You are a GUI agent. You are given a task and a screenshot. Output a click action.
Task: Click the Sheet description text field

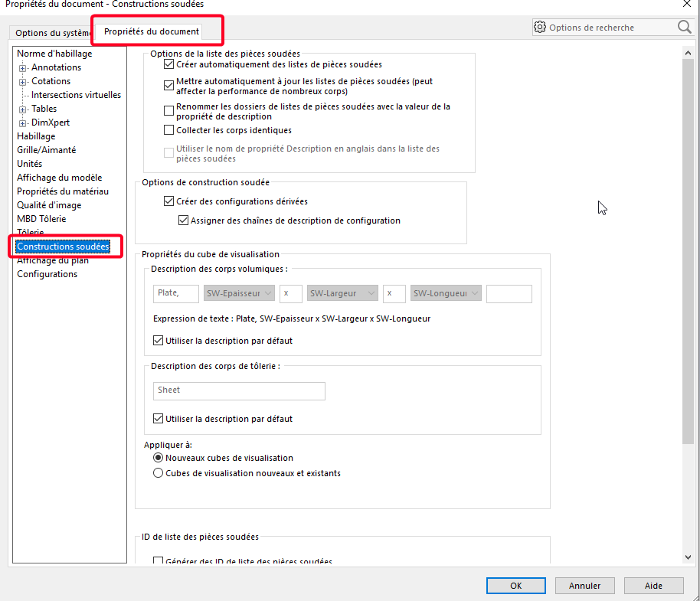(239, 390)
